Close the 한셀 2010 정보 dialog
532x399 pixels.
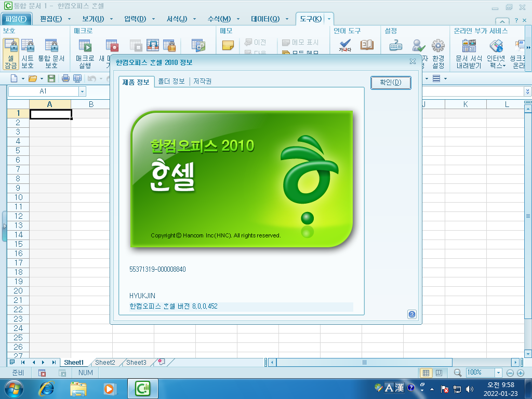click(413, 61)
